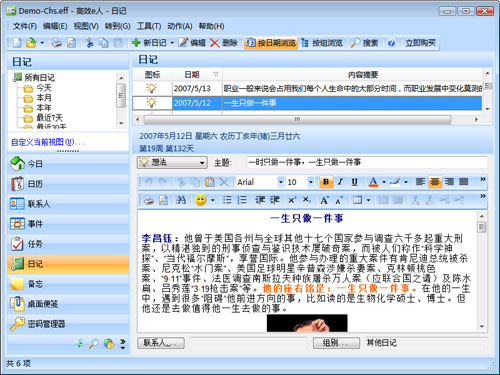Screen dimensions: 500x375
Task: Click the 组别... button
Action: (x=336, y=343)
